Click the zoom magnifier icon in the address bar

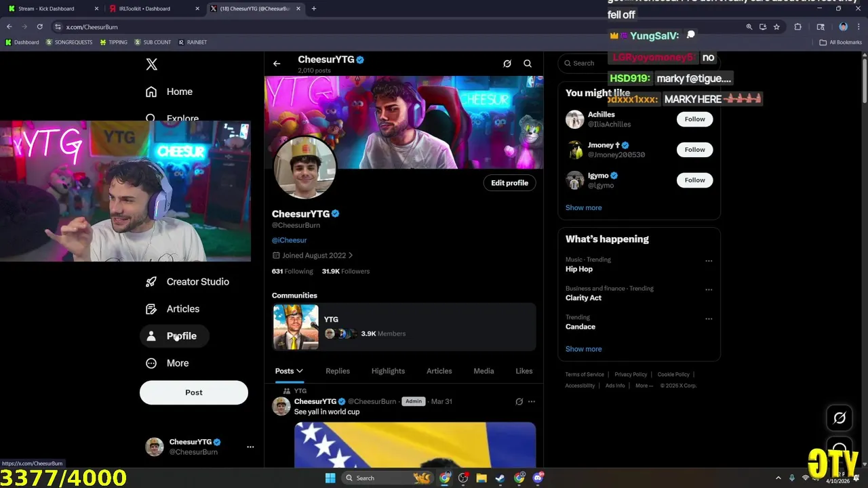pos(749,27)
